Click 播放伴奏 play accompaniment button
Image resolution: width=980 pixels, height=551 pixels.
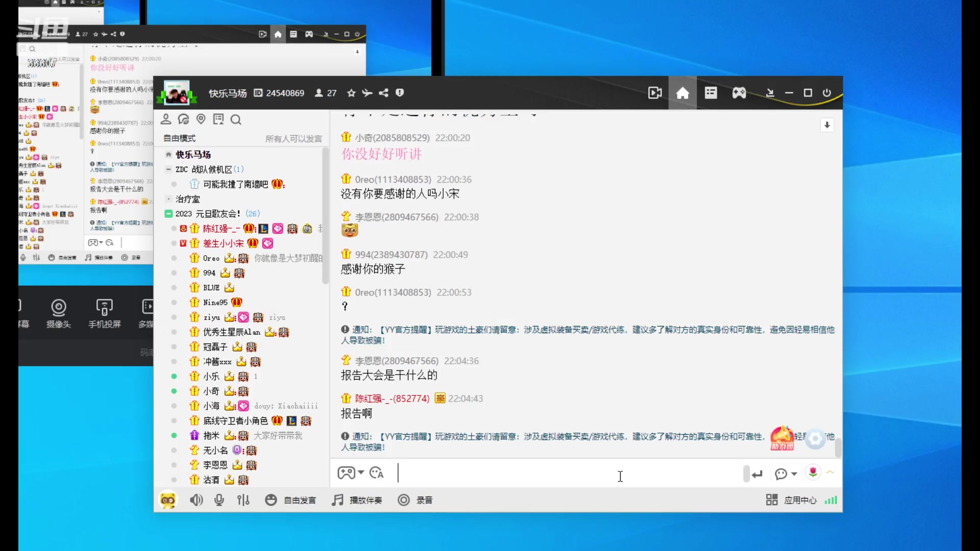click(357, 500)
